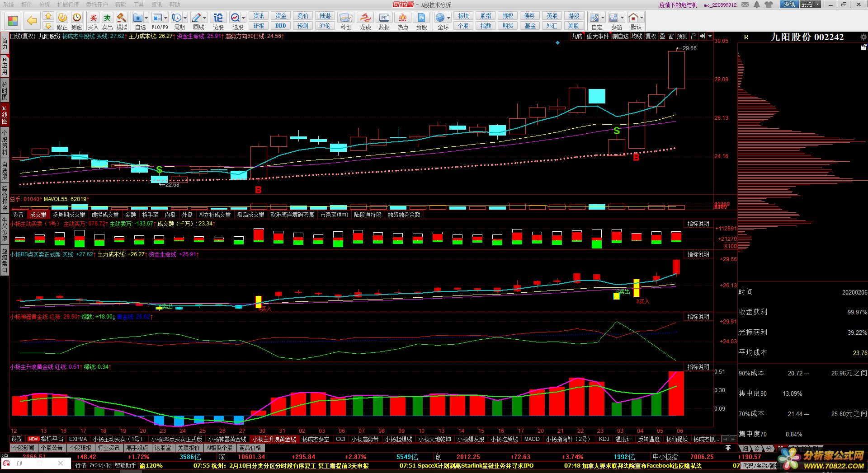The image size is (868, 473).
Task: Click the 买入 buy icon
Action: [93, 18]
